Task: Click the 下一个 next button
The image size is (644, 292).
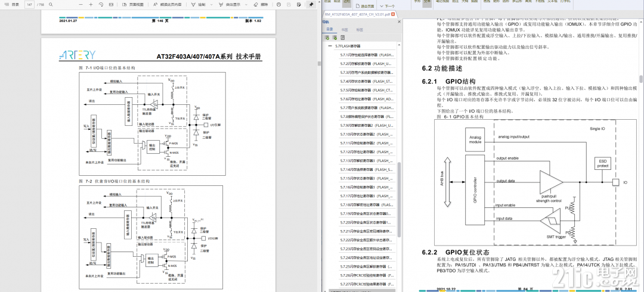Action: pyautogui.click(x=388, y=7)
